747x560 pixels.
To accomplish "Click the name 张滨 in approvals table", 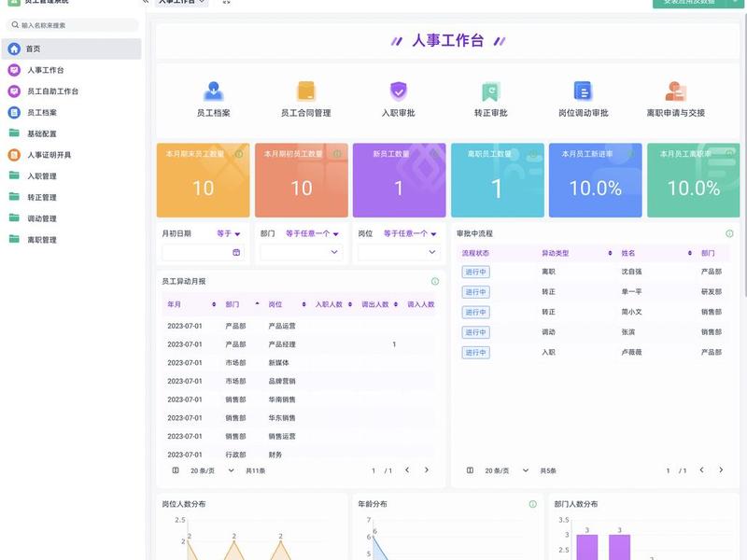I will [x=627, y=332].
